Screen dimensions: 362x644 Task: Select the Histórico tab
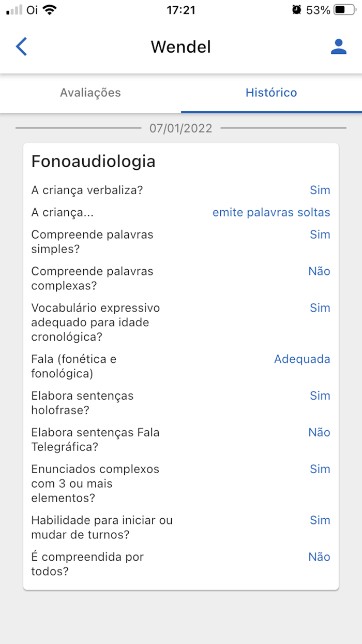(x=271, y=93)
